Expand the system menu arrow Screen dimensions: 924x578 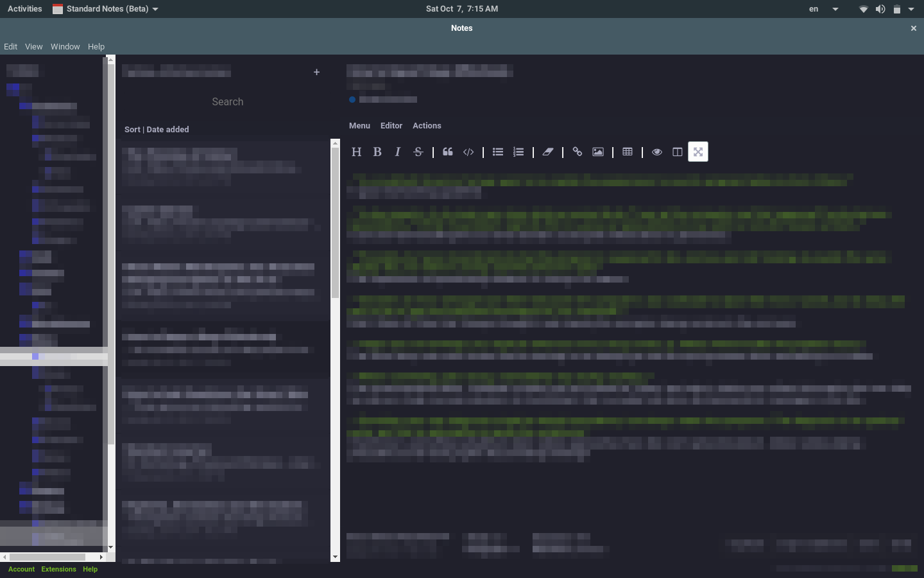[911, 9]
